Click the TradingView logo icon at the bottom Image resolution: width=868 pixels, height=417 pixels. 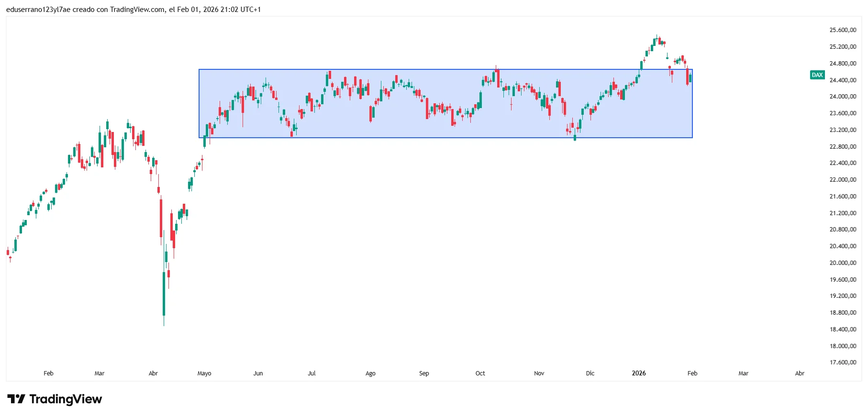coord(16,399)
